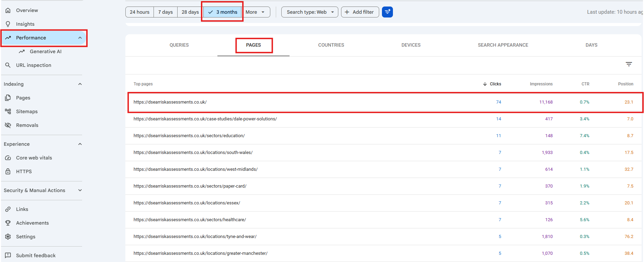This screenshot has width=644, height=262.
Task: Click the Removals crossed-eye icon
Action: (x=8, y=125)
